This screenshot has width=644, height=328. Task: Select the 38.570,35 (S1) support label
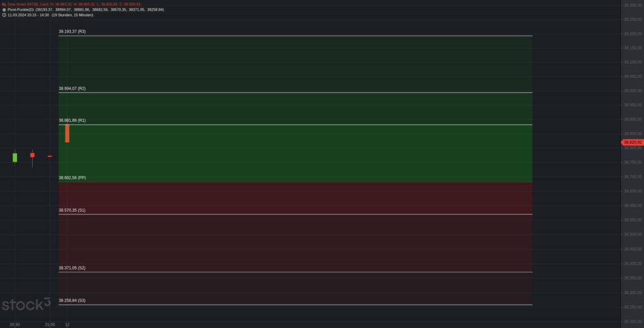click(72, 210)
